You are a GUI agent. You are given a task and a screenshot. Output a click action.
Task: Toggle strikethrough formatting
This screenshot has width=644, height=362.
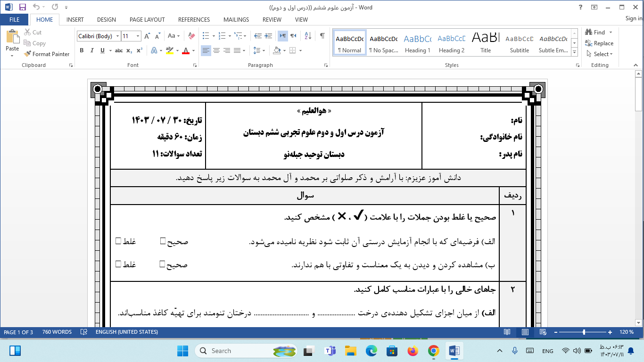pyautogui.click(x=119, y=50)
